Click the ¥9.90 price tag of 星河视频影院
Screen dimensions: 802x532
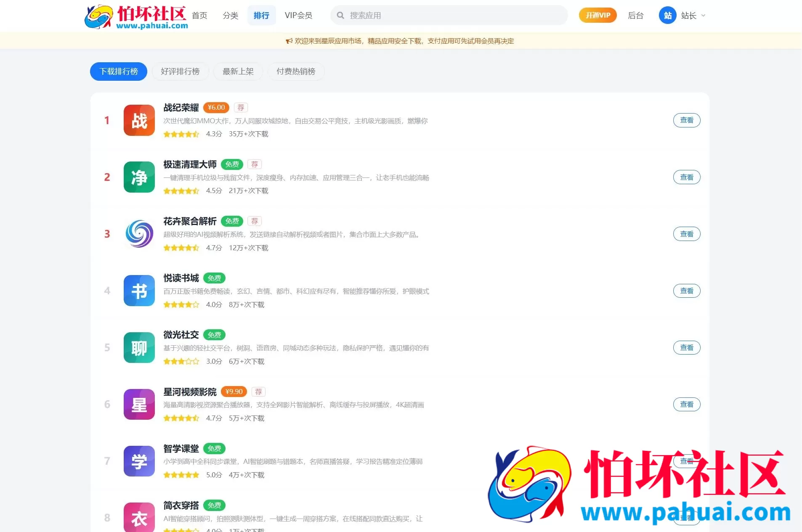pyautogui.click(x=234, y=392)
